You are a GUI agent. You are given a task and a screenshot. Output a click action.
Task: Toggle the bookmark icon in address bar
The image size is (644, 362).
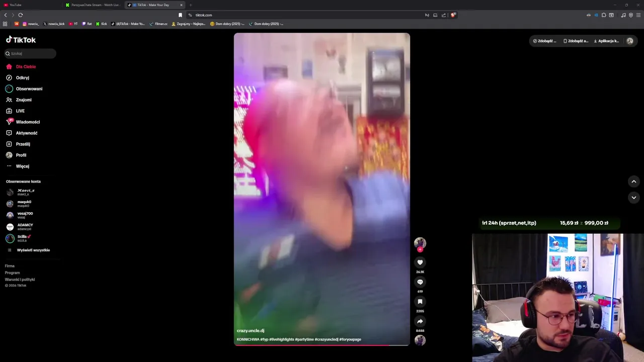[180, 15]
